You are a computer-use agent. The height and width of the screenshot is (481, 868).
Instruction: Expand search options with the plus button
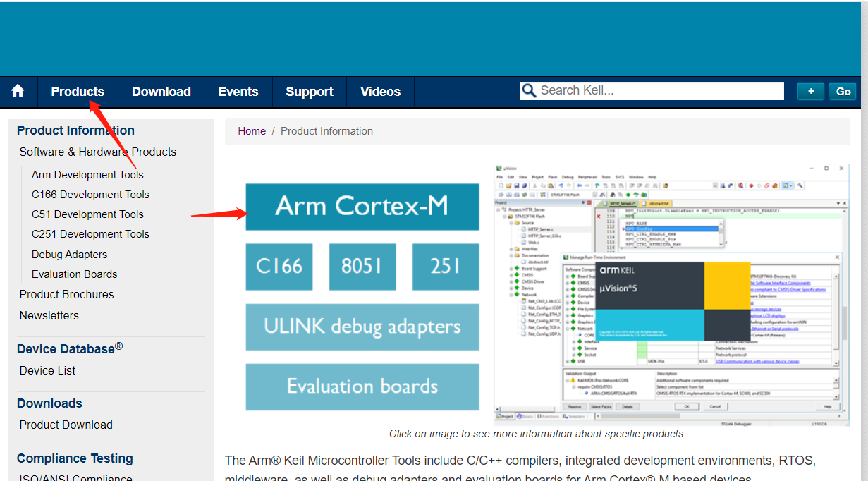[811, 91]
